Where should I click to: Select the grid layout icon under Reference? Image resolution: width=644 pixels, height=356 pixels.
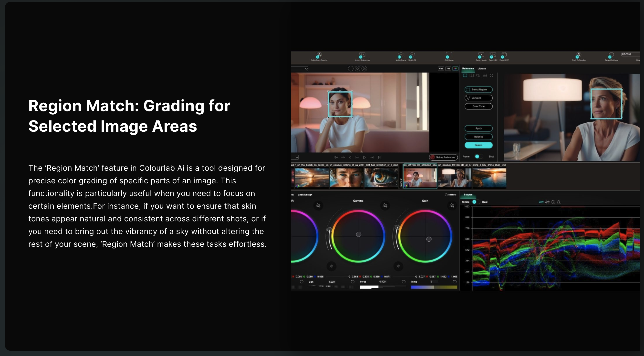[x=485, y=75]
